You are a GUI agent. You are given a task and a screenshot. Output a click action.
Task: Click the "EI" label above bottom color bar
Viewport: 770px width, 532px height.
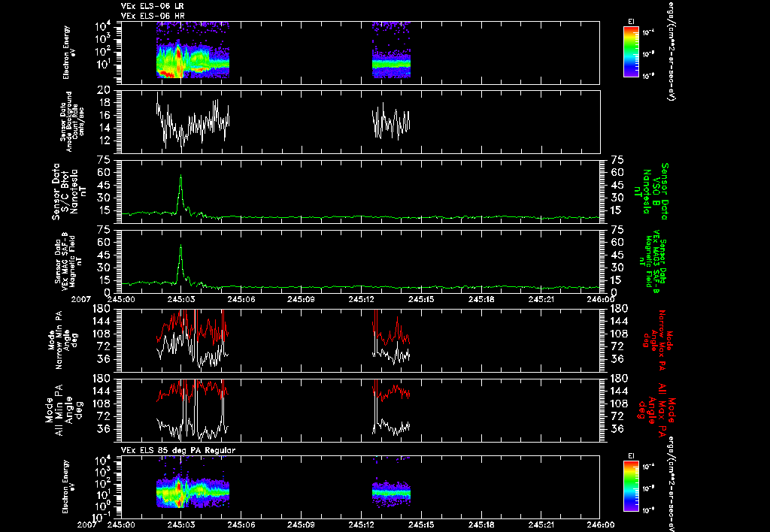(631, 456)
